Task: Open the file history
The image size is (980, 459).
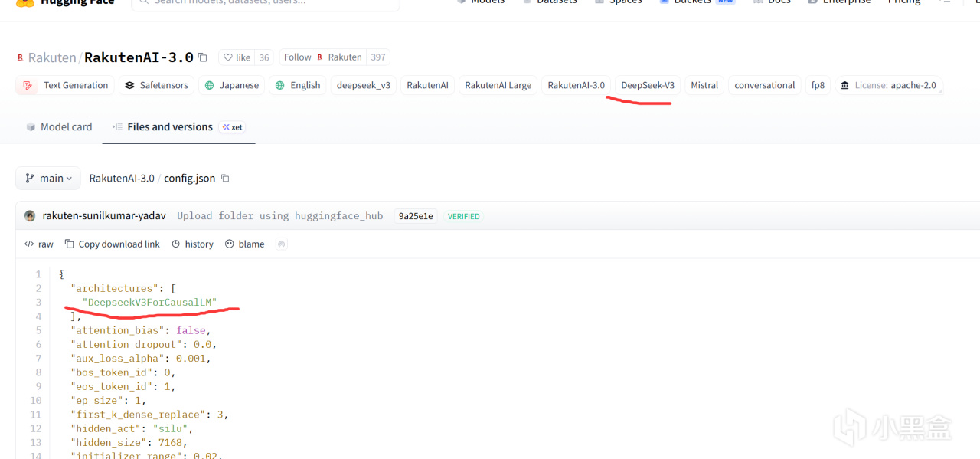Action: click(x=193, y=244)
